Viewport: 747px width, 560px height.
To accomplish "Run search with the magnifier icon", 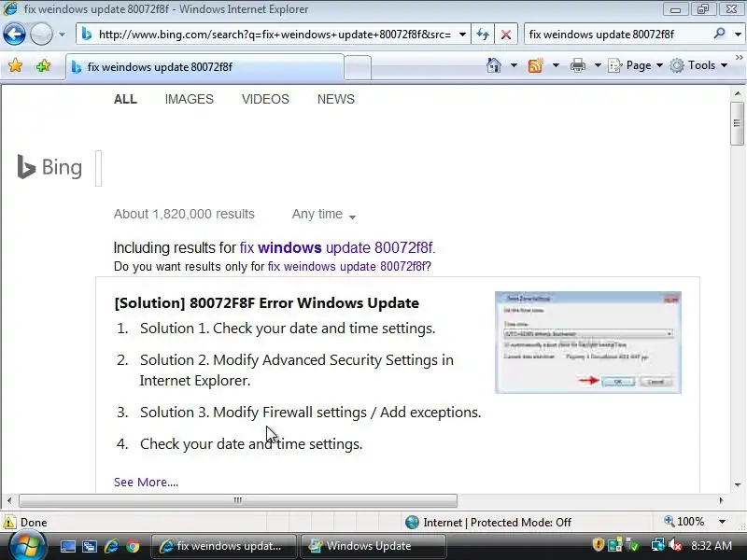I will point(719,34).
